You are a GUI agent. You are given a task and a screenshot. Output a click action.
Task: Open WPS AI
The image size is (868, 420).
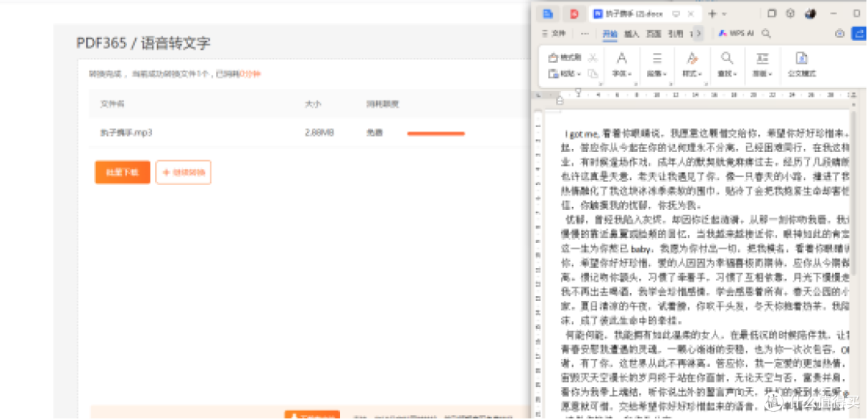tap(737, 33)
